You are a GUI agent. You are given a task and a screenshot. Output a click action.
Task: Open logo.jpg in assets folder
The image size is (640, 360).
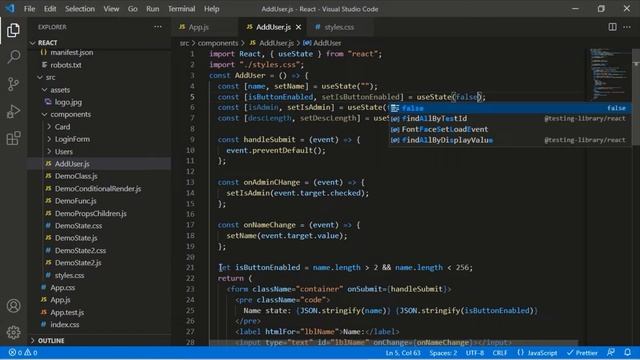[x=99, y=102]
